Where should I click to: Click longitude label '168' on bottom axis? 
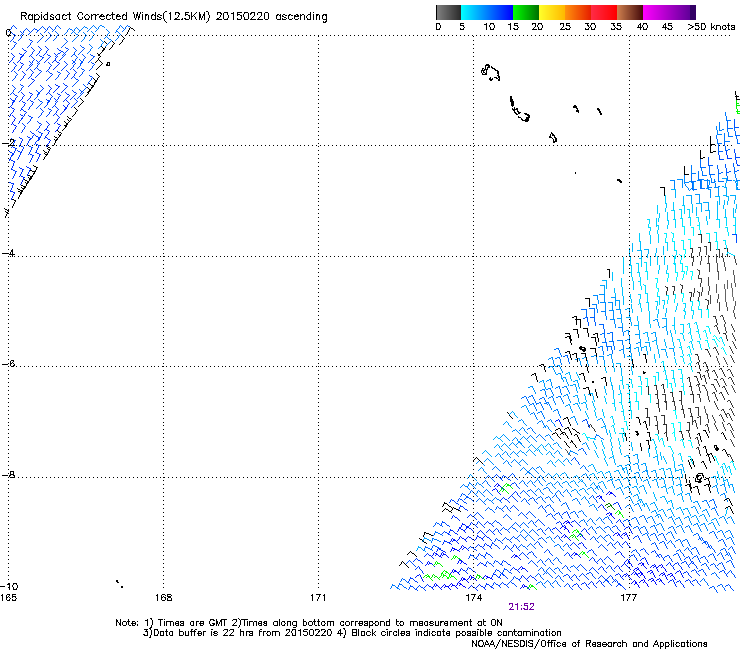163,598
